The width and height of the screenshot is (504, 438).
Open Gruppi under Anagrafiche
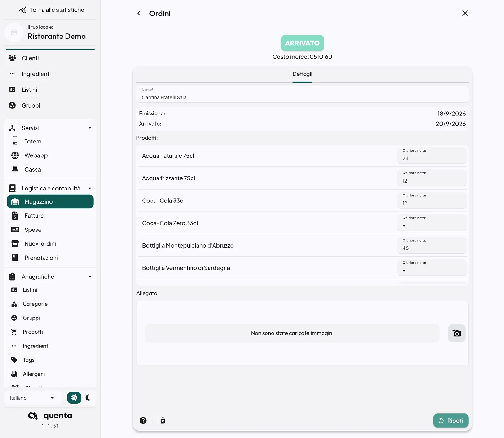click(50, 318)
